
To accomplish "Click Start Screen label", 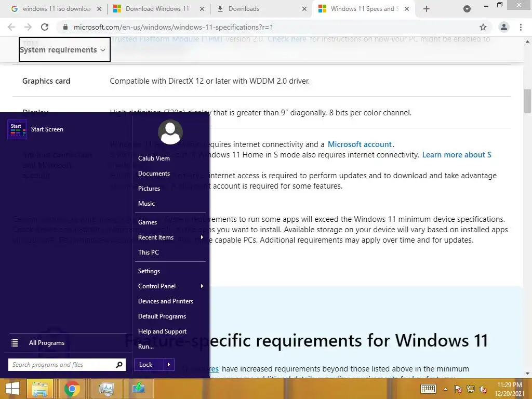I will click(x=47, y=129).
